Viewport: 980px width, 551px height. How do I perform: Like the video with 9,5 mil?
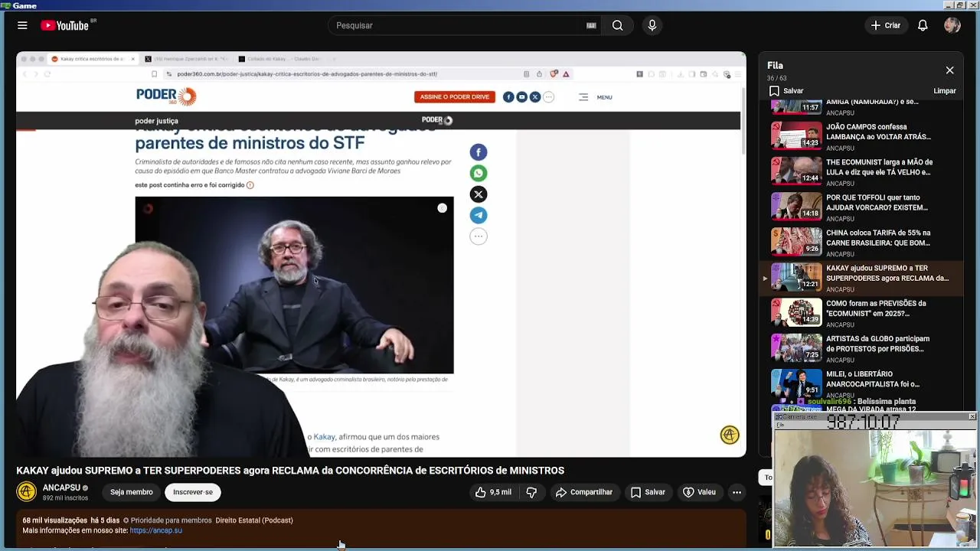click(x=493, y=492)
